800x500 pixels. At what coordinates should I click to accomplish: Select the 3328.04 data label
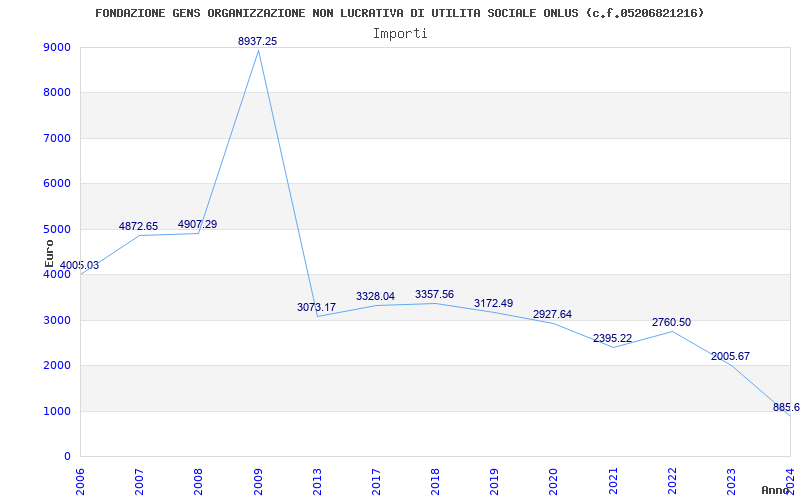(376, 296)
